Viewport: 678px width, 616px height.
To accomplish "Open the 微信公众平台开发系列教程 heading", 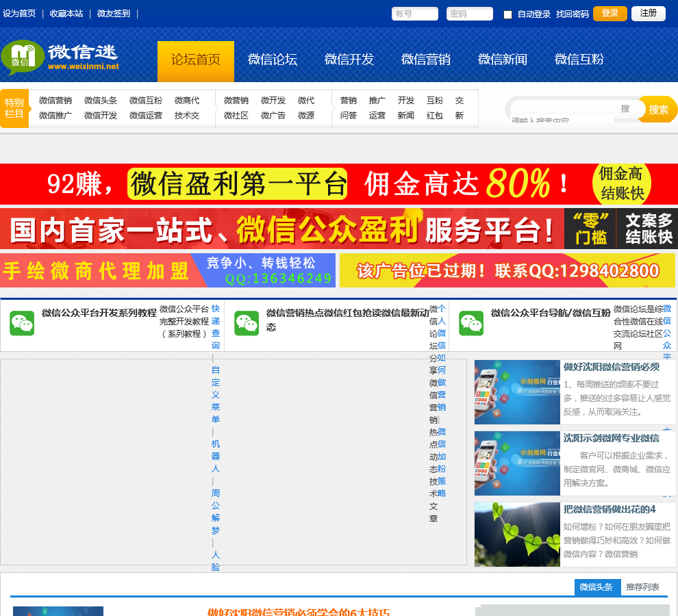I will click(x=99, y=313).
